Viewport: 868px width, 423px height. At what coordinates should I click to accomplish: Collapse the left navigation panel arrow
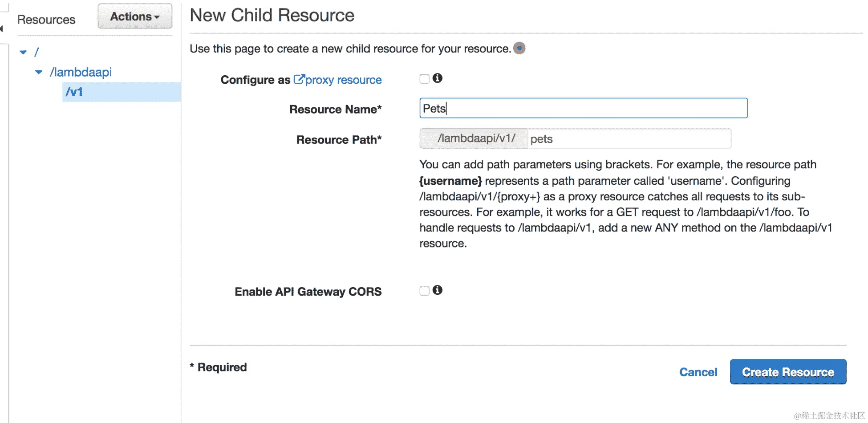pyautogui.click(x=2, y=29)
